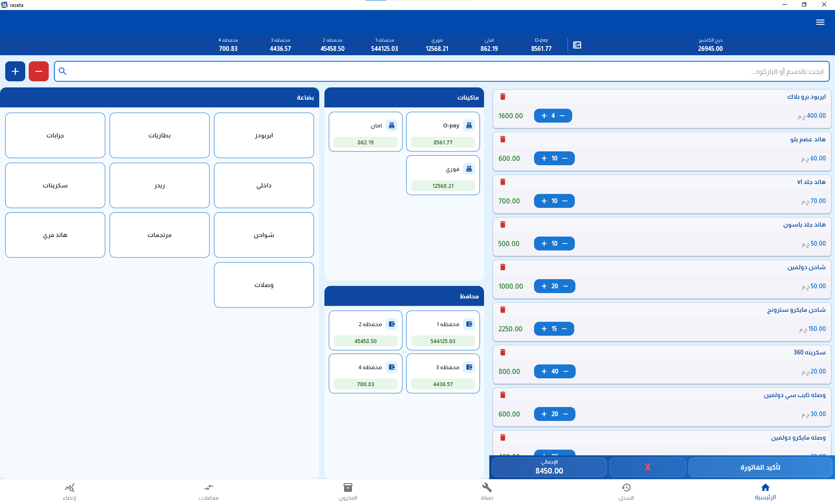Image resolution: width=835 pixels, height=504 pixels.
Task: Increase quantity of ايربود برو بلاك
Action: (x=544, y=116)
